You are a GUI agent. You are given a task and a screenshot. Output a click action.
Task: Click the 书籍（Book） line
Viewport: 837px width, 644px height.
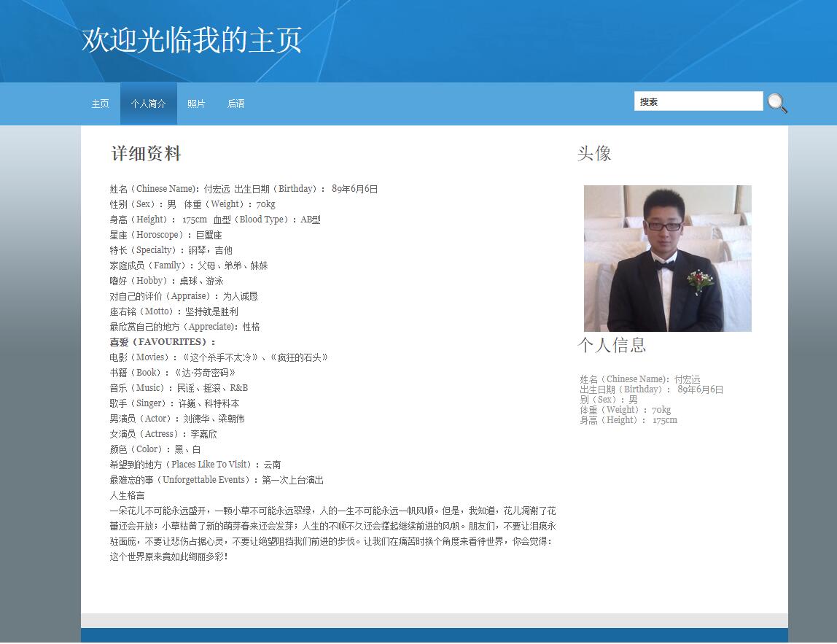point(173,373)
